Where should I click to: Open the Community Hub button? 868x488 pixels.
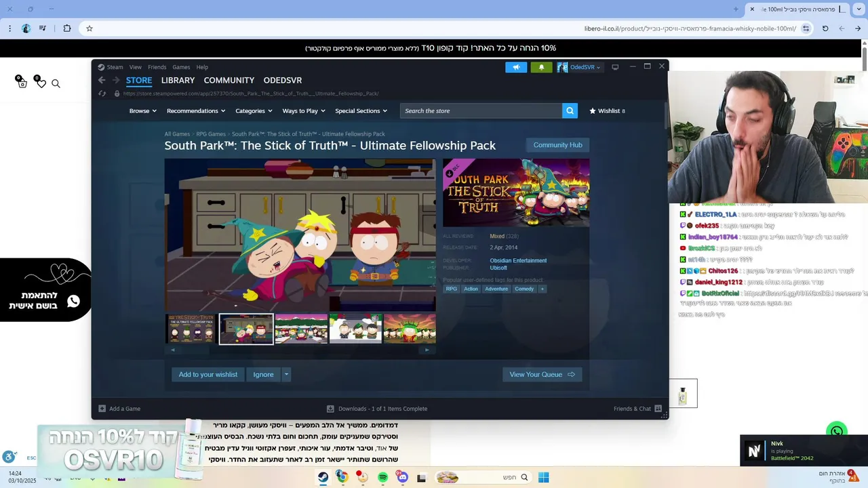click(x=557, y=145)
